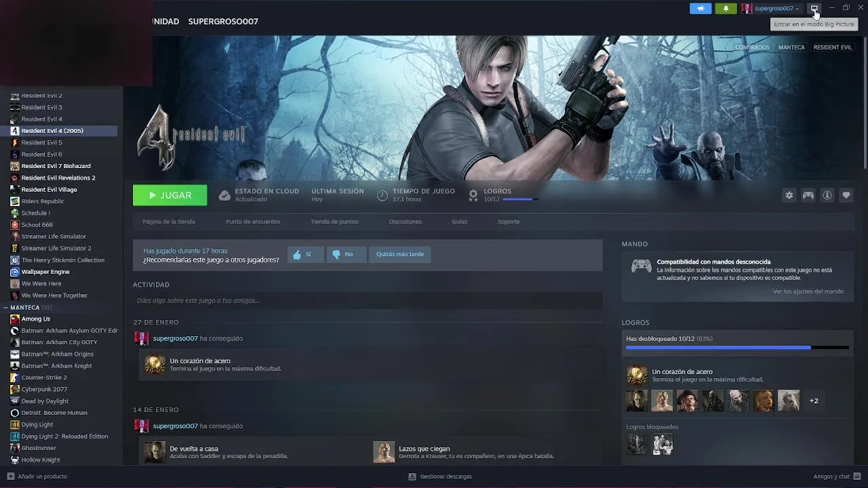Select Detroit: Become Human in library
Viewport: 868px width, 488px height.
tap(54, 413)
